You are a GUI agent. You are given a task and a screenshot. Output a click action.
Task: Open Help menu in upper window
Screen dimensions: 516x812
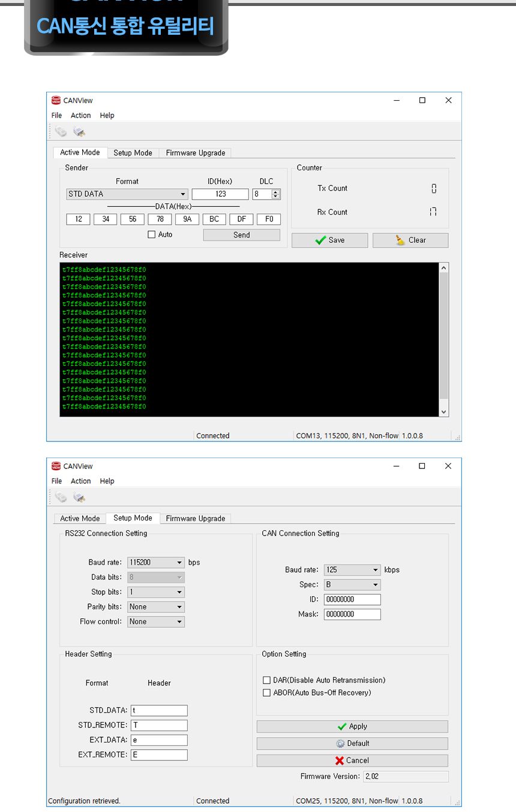107,115
